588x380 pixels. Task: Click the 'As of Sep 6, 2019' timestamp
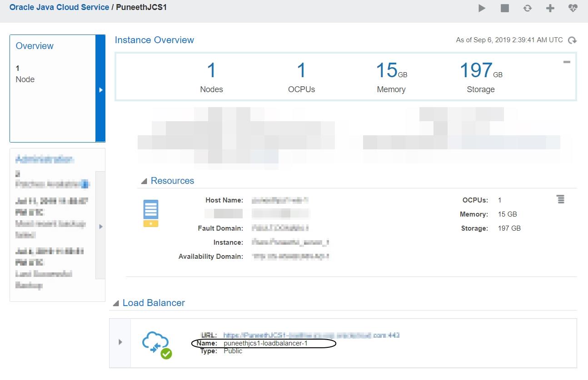[509, 40]
